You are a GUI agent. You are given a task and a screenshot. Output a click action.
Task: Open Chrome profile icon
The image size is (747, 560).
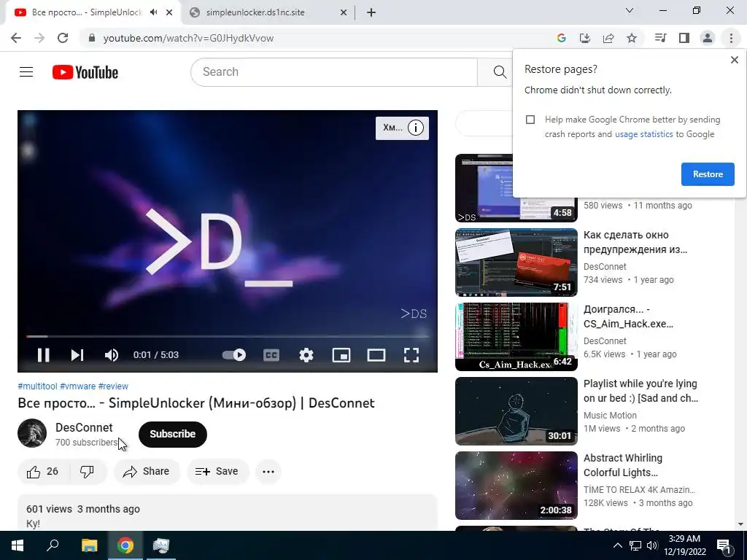pyautogui.click(x=708, y=38)
